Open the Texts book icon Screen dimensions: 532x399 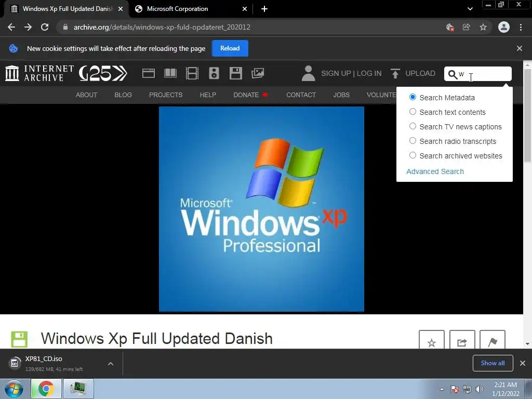pyautogui.click(x=170, y=73)
